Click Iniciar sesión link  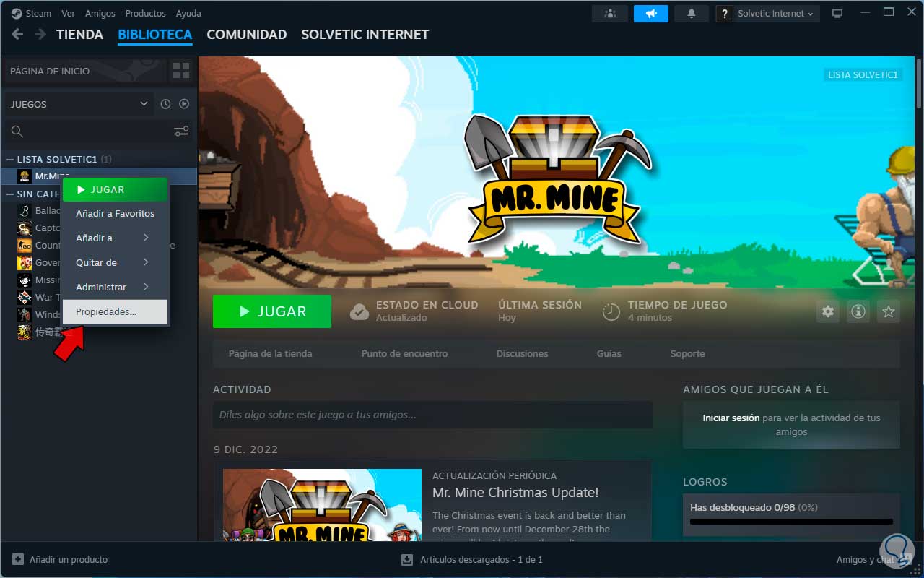[731, 418]
